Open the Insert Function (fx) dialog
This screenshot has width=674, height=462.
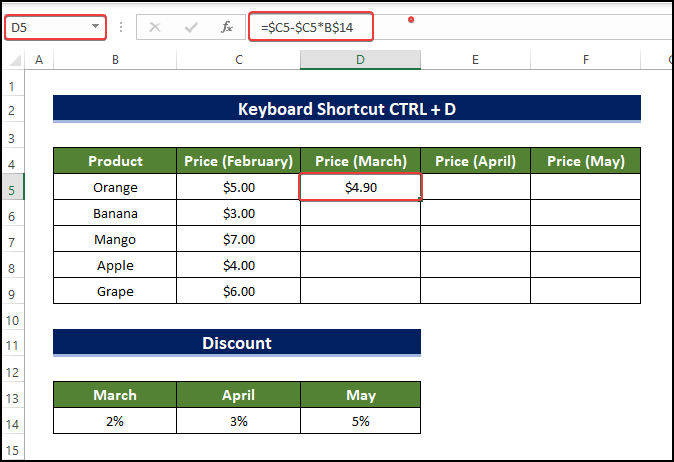[x=227, y=27]
